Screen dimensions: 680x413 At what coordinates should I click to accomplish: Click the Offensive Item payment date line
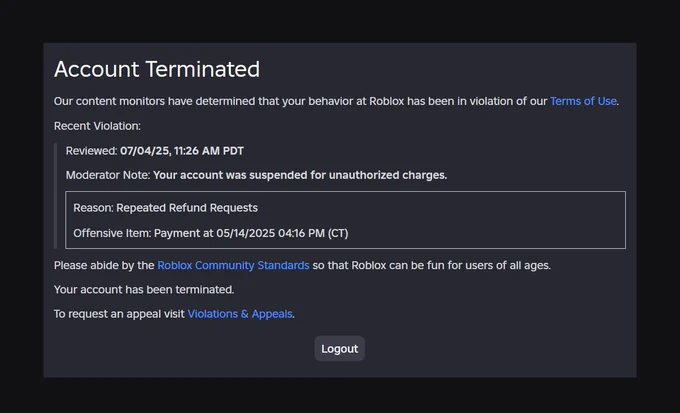click(211, 233)
